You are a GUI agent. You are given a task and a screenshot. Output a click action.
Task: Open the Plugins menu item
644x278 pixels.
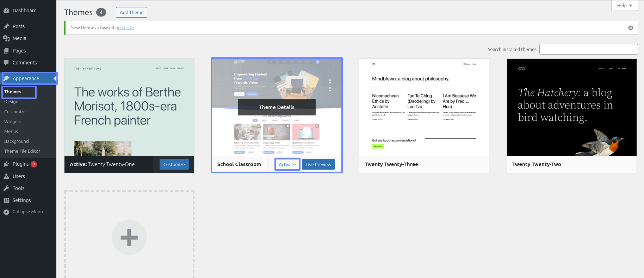click(x=28, y=164)
